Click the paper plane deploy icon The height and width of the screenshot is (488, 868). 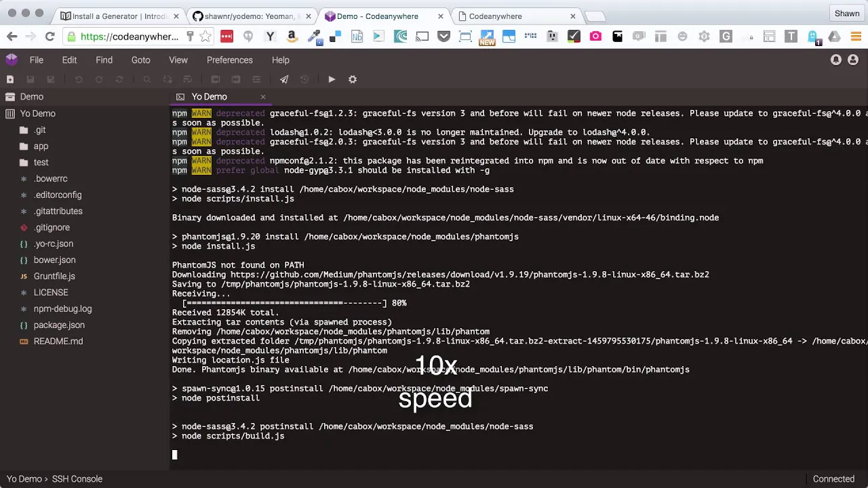click(x=284, y=79)
